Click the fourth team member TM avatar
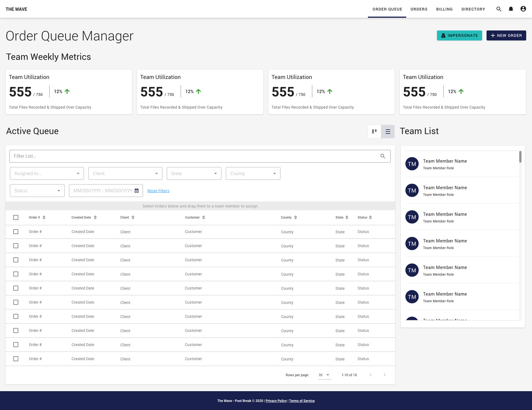Image resolution: width=532 pixels, height=410 pixels. (x=412, y=244)
